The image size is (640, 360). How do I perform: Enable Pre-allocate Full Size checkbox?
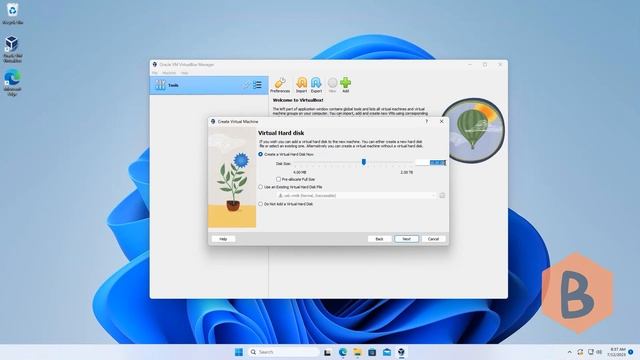coord(296,179)
